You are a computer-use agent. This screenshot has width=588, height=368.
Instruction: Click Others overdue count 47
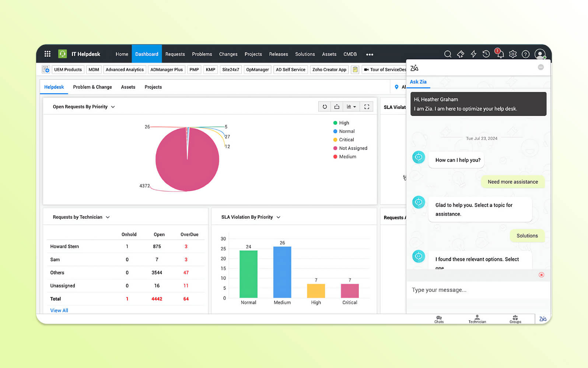186,273
